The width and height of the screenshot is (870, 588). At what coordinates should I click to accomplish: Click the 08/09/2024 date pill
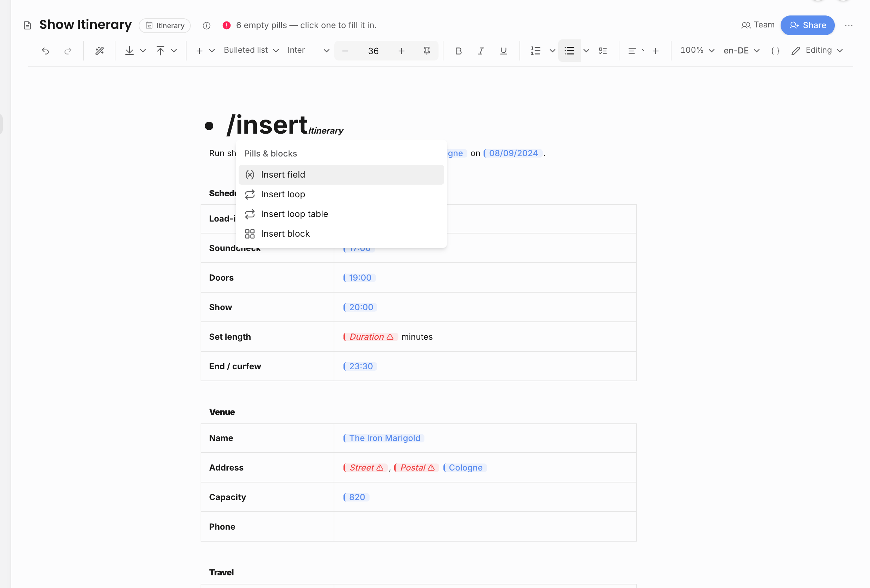click(x=513, y=153)
